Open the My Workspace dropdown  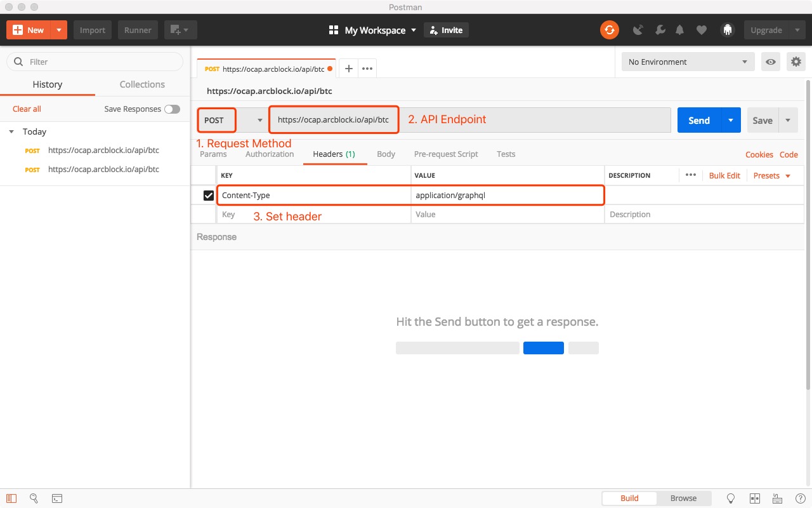tap(381, 30)
